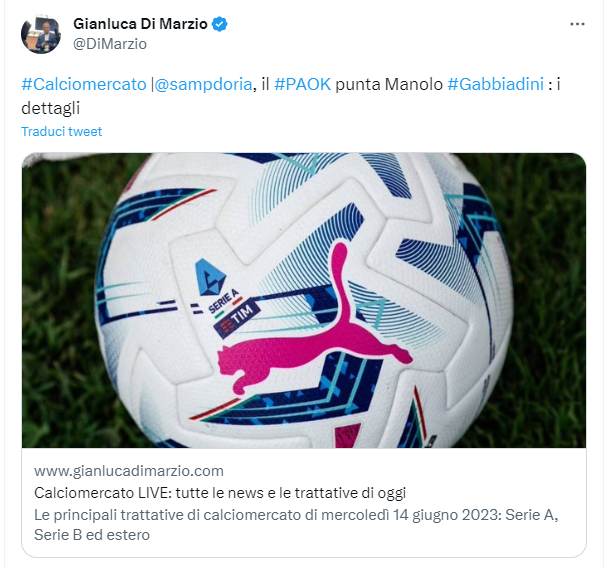Click the tweet text word 'dettagli'
610x568 pixels.
(51, 108)
